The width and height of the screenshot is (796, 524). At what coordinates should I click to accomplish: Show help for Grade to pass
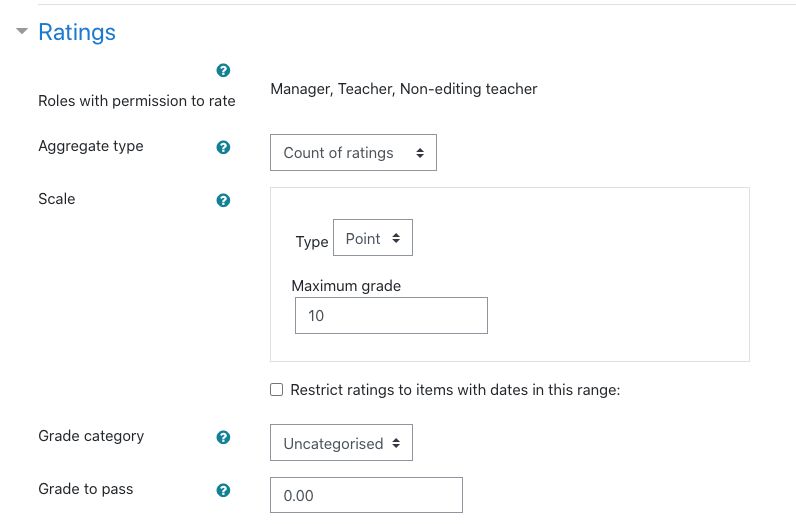click(x=223, y=490)
